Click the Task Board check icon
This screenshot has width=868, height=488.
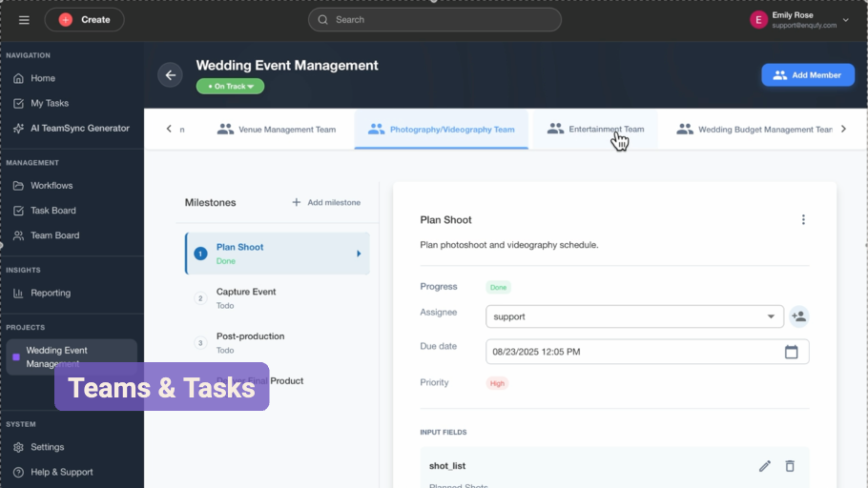[18, 211]
